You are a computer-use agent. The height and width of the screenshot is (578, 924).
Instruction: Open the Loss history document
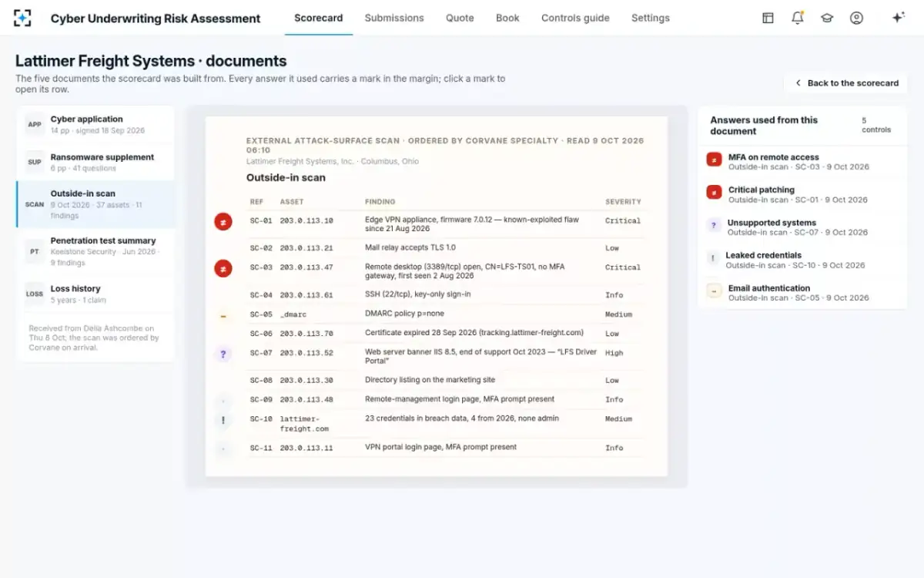click(x=95, y=294)
